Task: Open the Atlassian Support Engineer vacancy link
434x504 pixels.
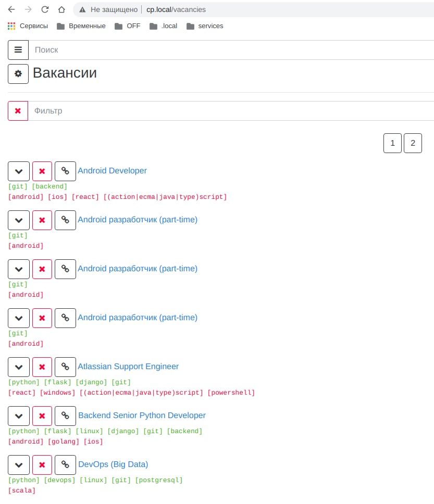Action: [x=128, y=367]
